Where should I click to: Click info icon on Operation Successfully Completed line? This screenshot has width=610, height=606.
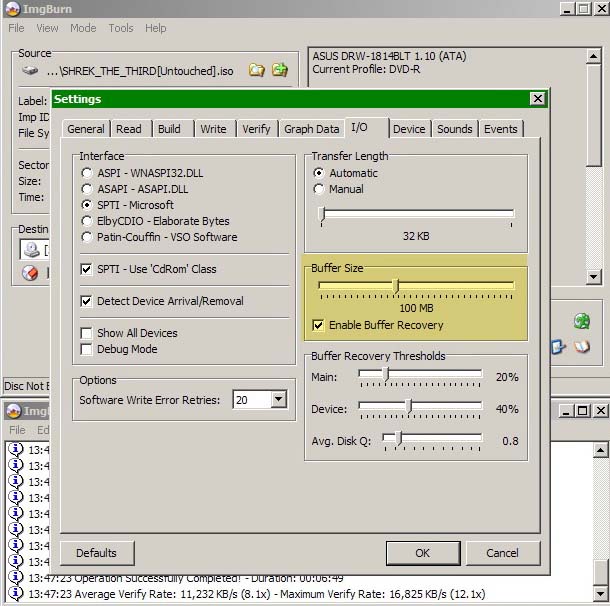(x=16, y=577)
